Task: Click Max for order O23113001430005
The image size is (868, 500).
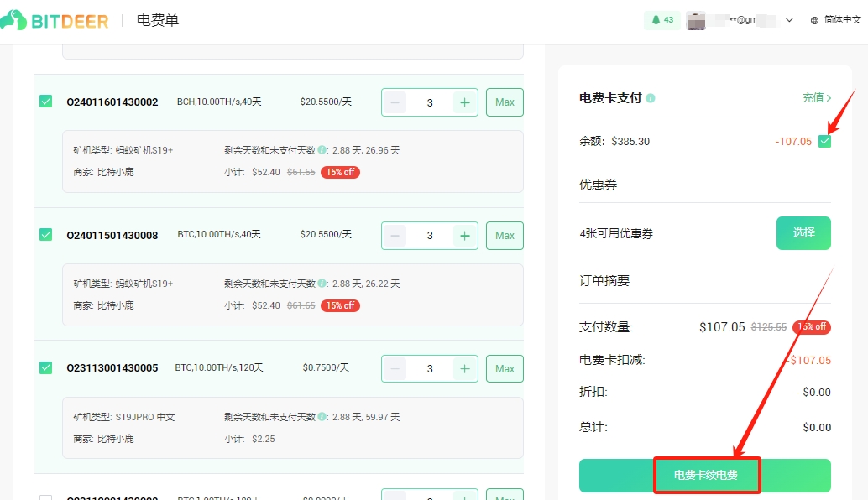Action: click(x=505, y=369)
